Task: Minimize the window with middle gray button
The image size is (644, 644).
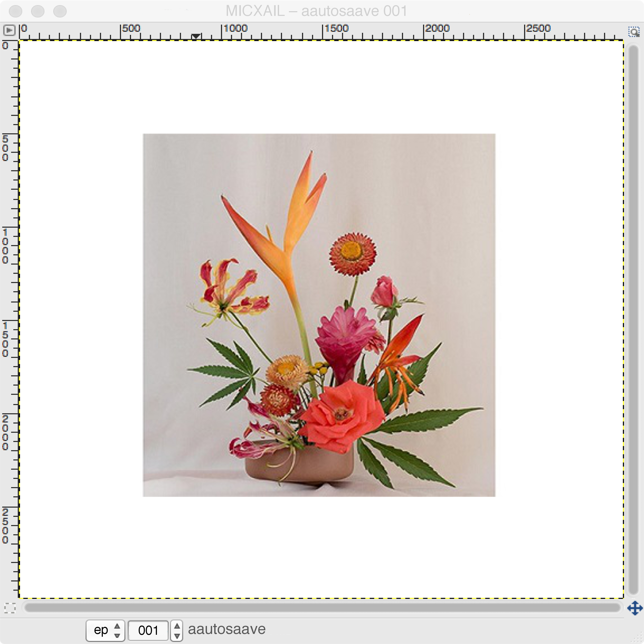Action: 38,11
